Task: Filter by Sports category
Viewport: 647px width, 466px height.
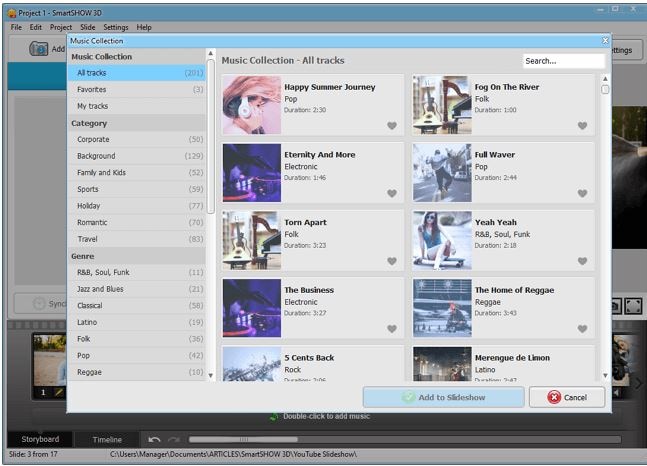Action: point(137,189)
